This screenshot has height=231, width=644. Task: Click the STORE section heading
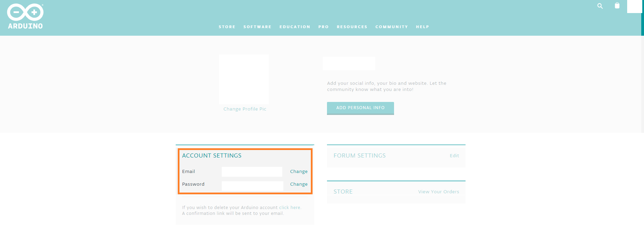click(x=343, y=192)
